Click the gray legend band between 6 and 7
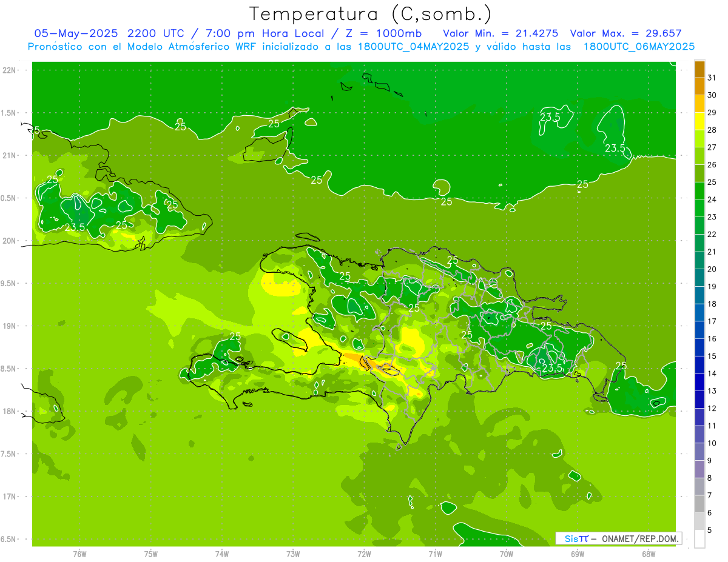The height and width of the screenshot is (562, 728). coord(699,504)
